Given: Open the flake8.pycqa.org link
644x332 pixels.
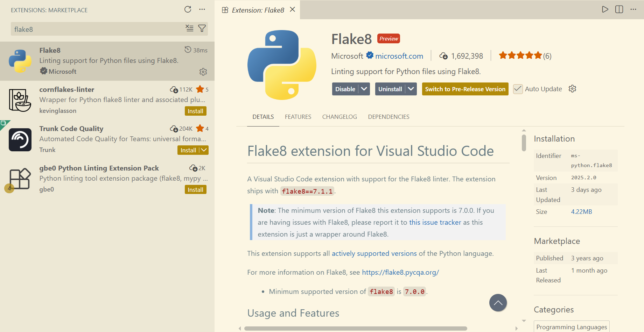Looking at the screenshot, I should point(400,272).
